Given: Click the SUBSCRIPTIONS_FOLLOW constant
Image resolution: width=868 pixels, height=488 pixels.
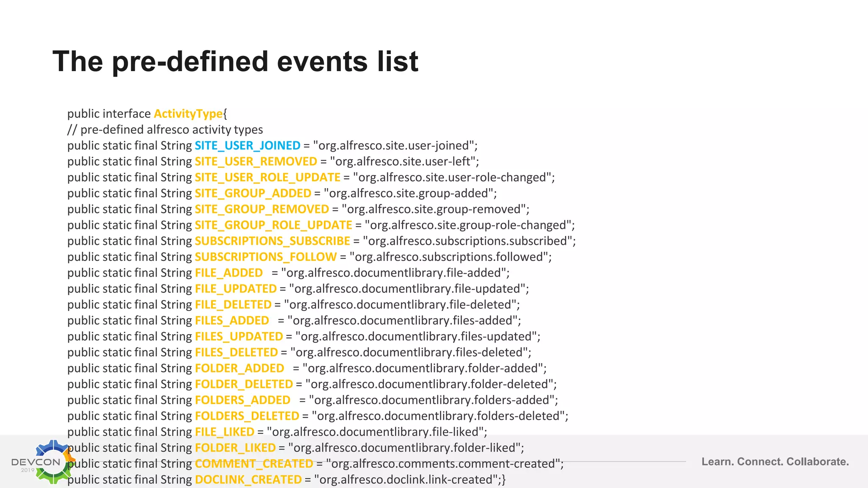Looking at the screenshot, I should point(266,257).
